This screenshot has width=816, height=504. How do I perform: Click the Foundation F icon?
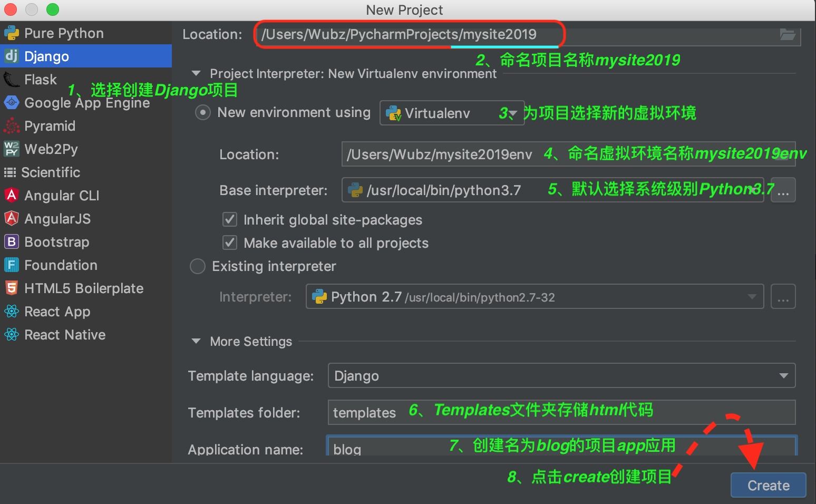click(x=12, y=265)
